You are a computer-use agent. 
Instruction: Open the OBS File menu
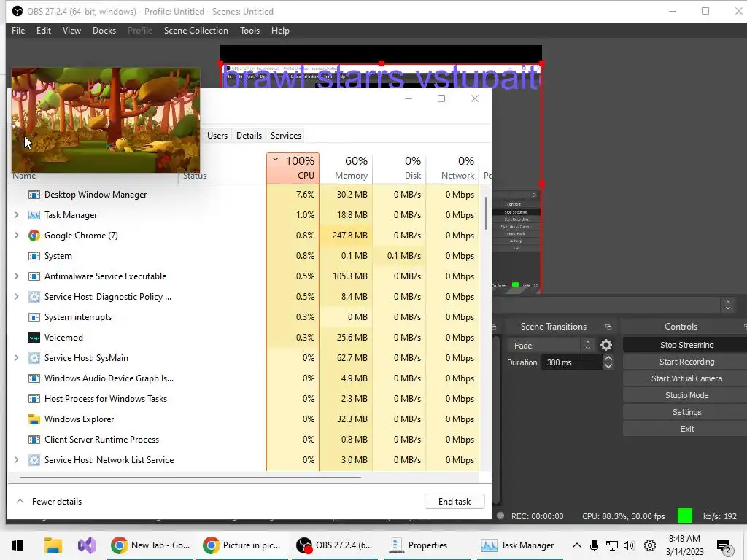pos(18,31)
